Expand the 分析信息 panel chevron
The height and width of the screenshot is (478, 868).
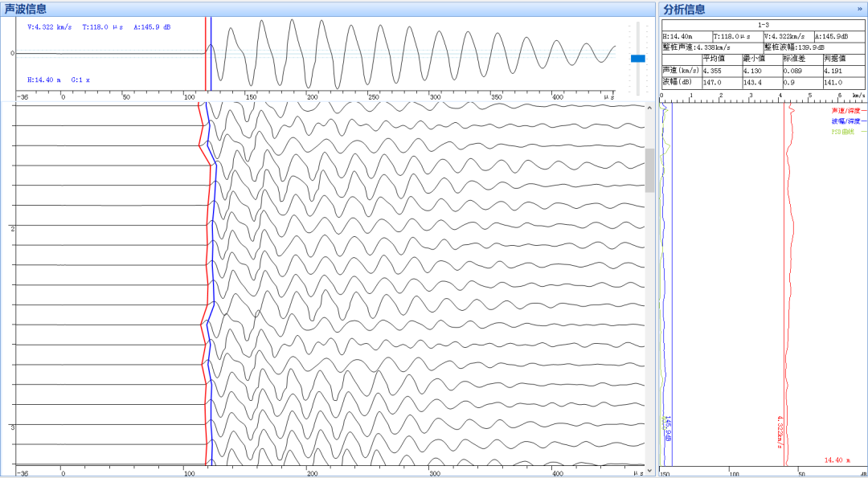pos(860,9)
